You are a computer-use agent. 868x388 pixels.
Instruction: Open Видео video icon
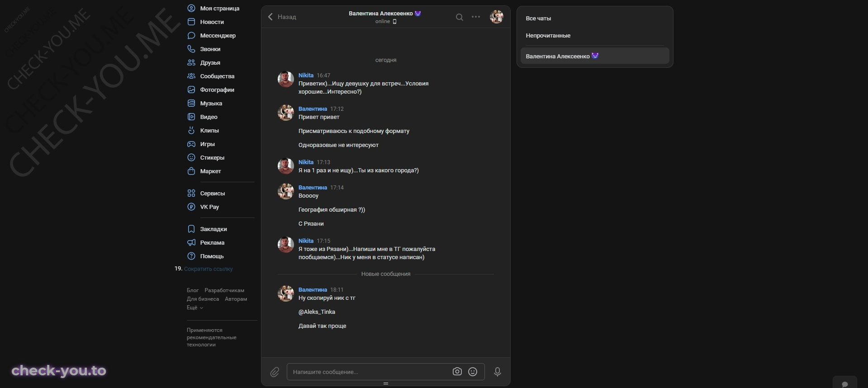pos(191,117)
